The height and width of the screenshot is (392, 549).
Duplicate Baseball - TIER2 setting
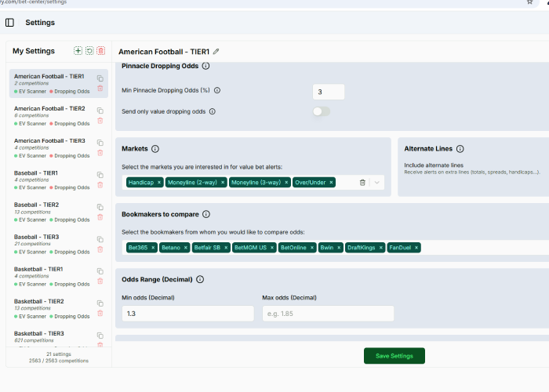pyautogui.click(x=100, y=207)
